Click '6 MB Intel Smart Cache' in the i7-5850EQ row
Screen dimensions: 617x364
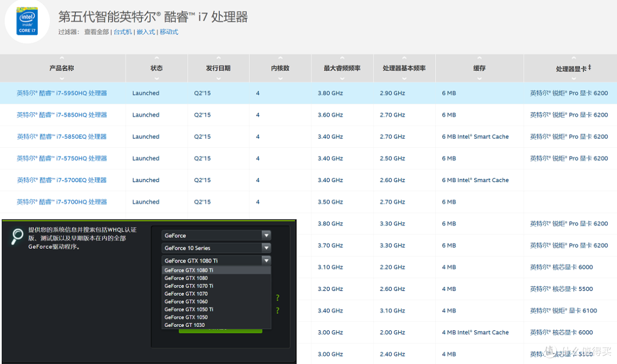tap(475, 137)
